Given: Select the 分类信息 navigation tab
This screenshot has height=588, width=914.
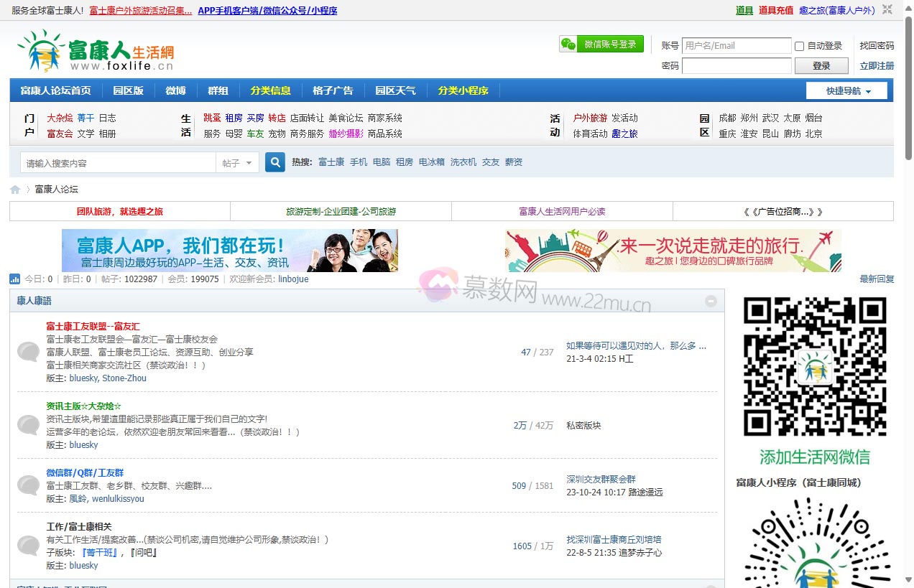Looking at the screenshot, I should tap(270, 90).
